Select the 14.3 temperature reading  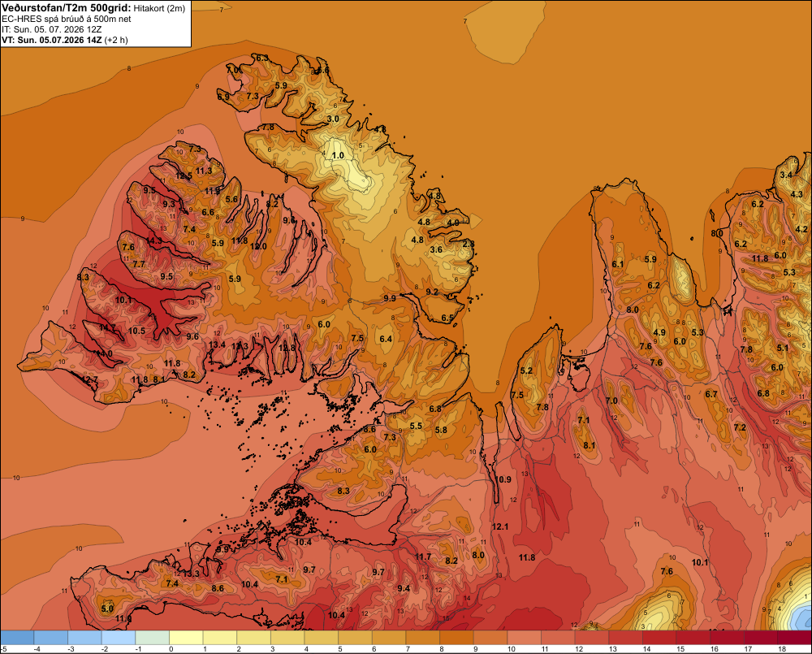pyautogui.click(x=153, y=241)
